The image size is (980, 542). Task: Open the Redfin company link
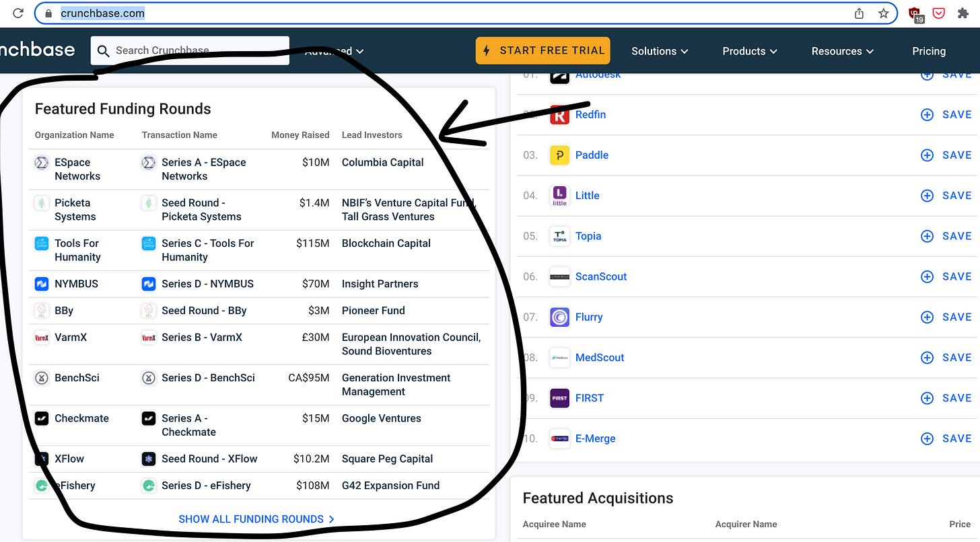pos(590,115)
